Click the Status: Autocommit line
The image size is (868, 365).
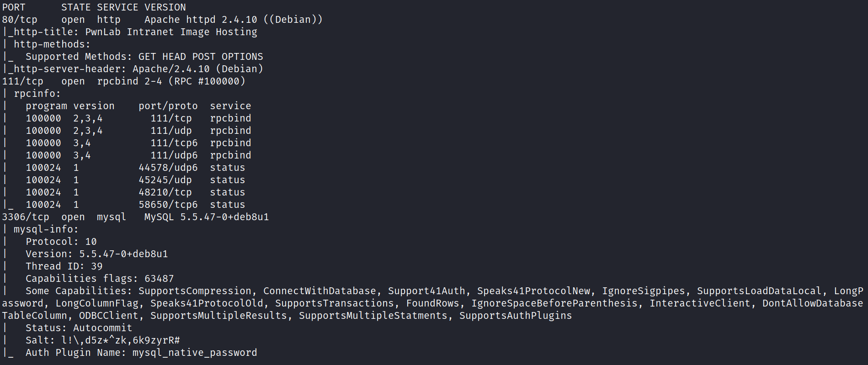point(79,328)
